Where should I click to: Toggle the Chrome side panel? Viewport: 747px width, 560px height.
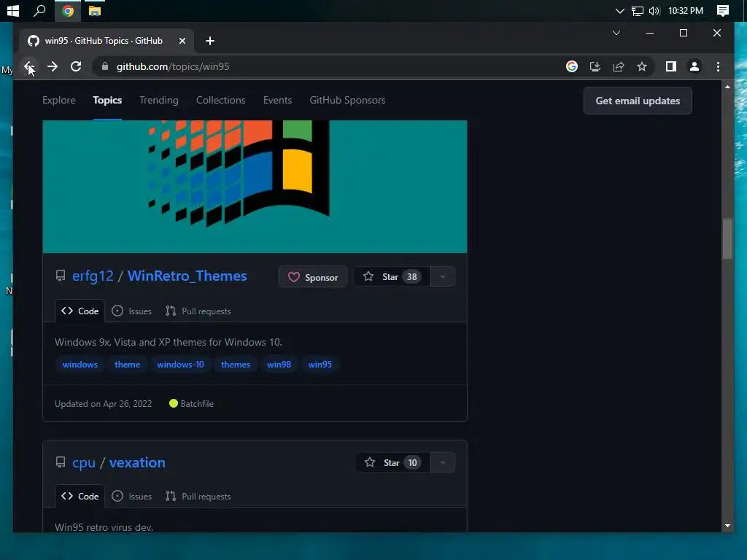(x=671, y=66)
